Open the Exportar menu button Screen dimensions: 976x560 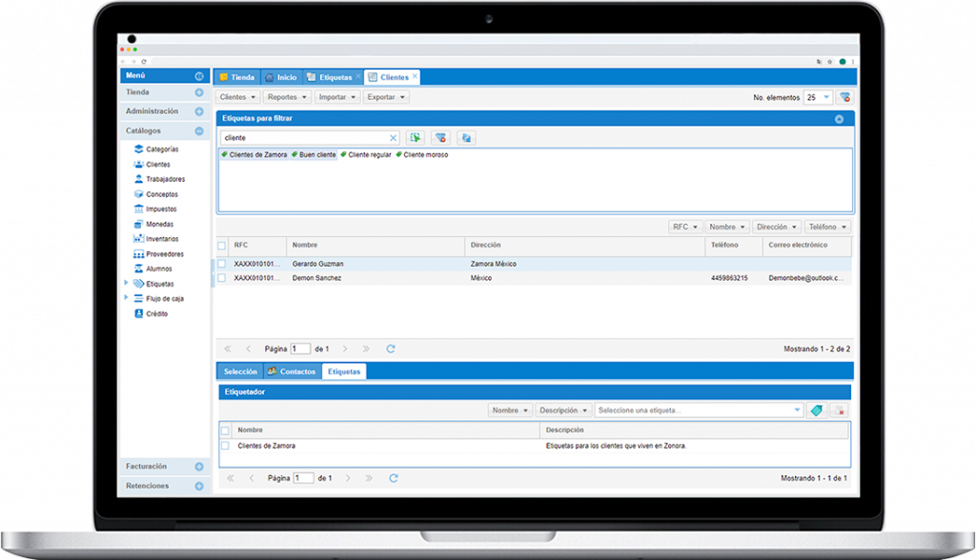click(386, 97)
